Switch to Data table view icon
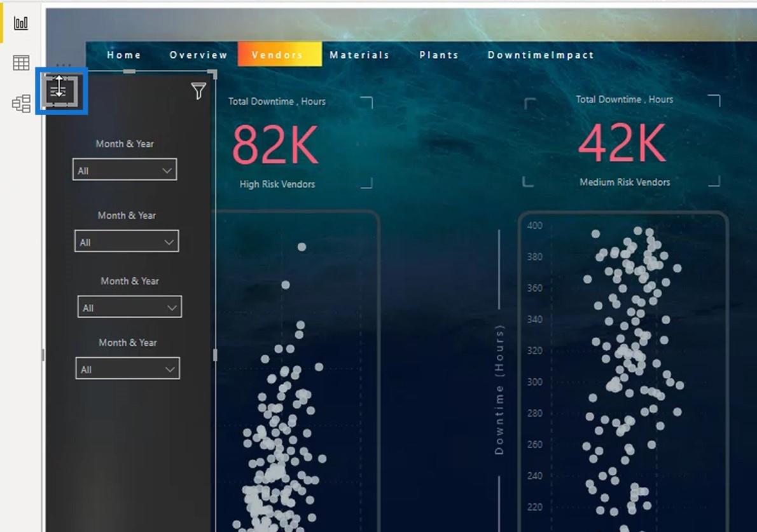 [21, 63]
